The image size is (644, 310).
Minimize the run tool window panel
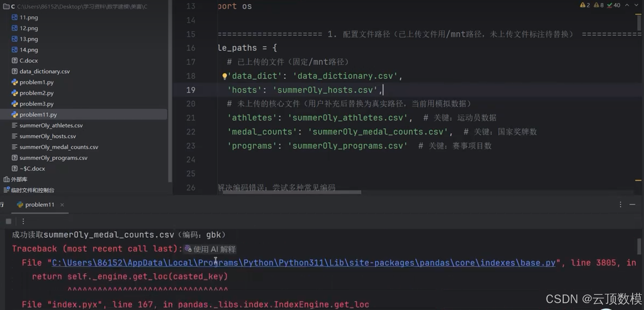click(632, 205)
